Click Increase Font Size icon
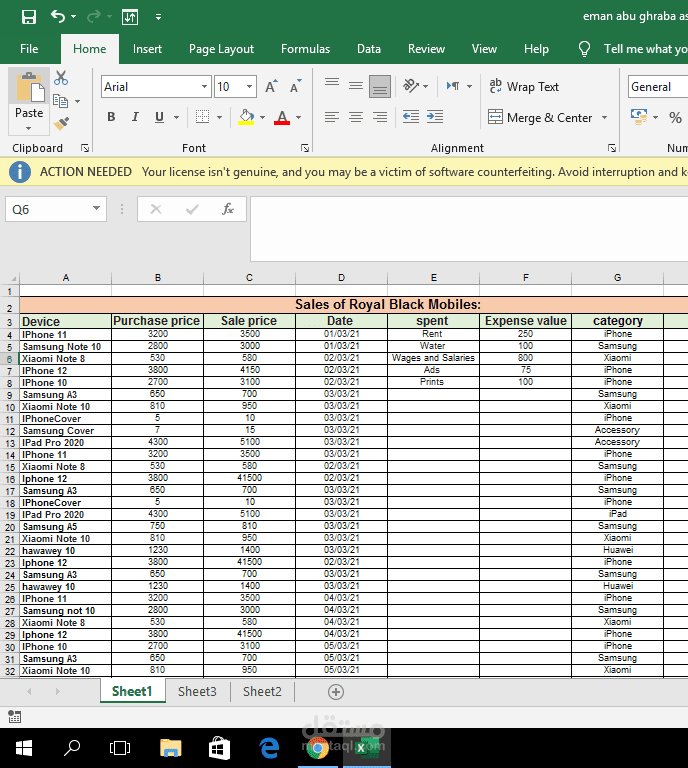This screenshot has height=768, width=688. point(271,87)
